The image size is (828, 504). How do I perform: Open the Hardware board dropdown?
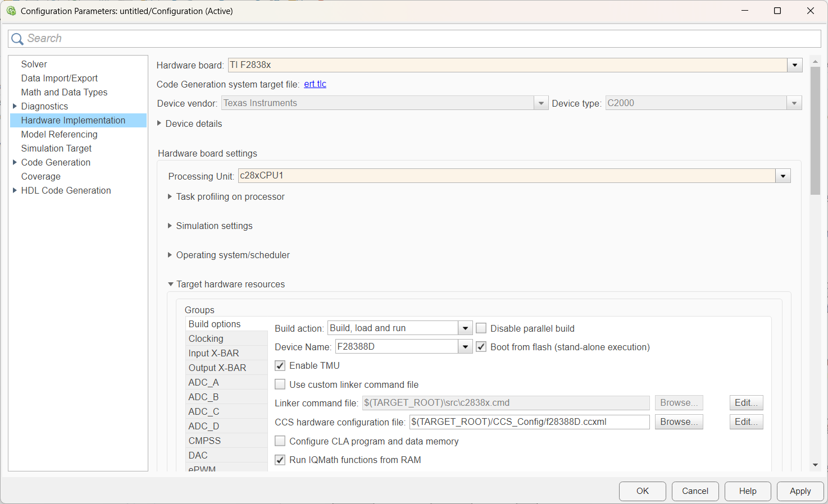794,65
